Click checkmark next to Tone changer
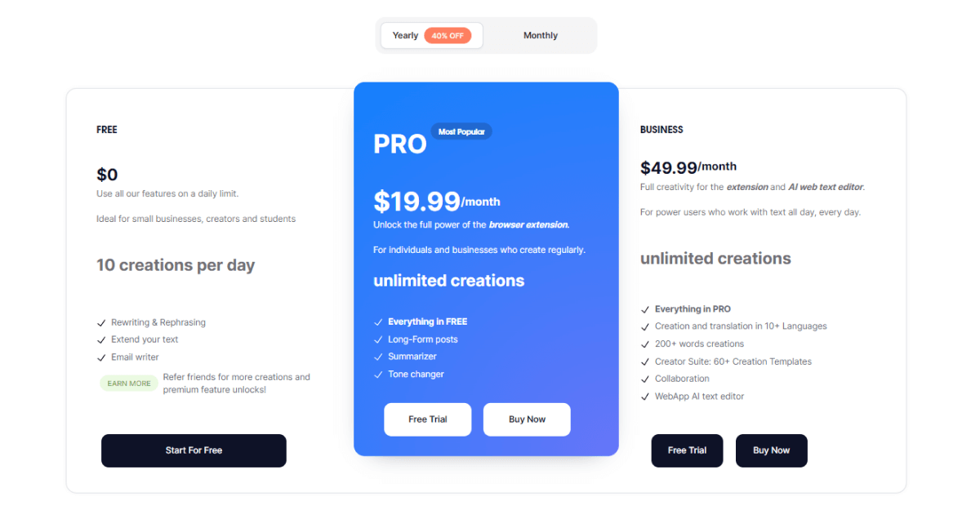Image resolution: width=980 pixels, height=514 pixels. coord(378,374)
